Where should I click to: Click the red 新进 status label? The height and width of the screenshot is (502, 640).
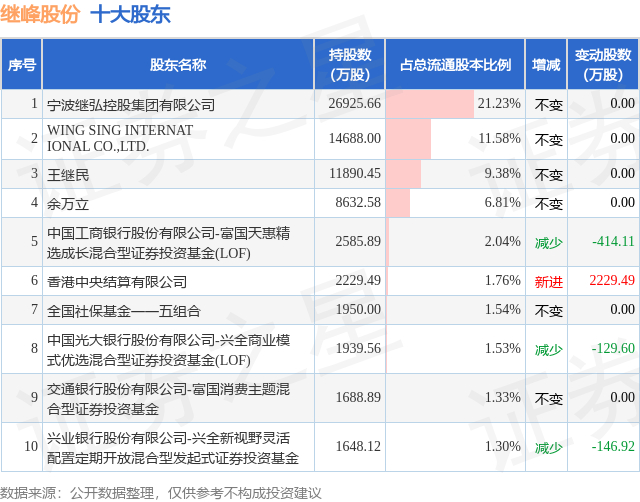click(x=549, y=282)
